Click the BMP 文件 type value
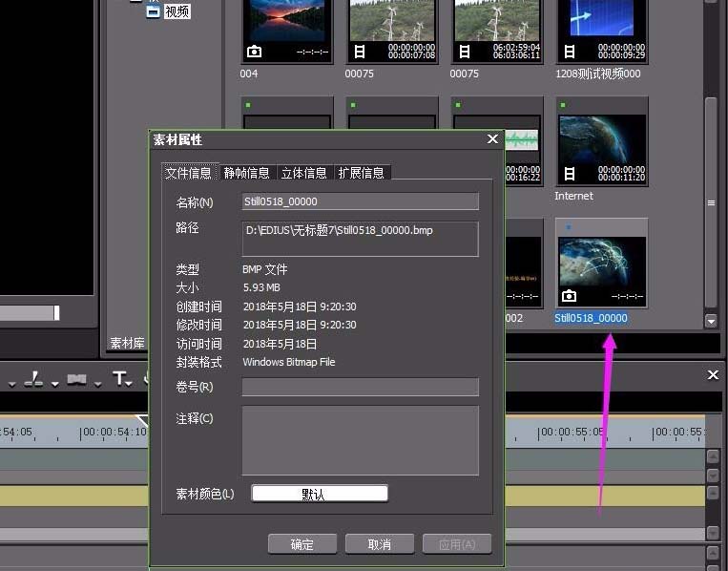The height and width of the screenshot is (571, 728). click(x=265, y=269)
